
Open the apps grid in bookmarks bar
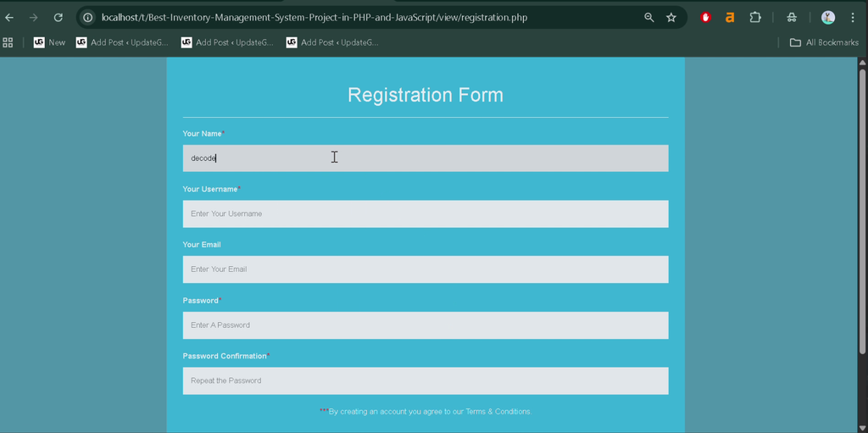[x=8, y=42]
